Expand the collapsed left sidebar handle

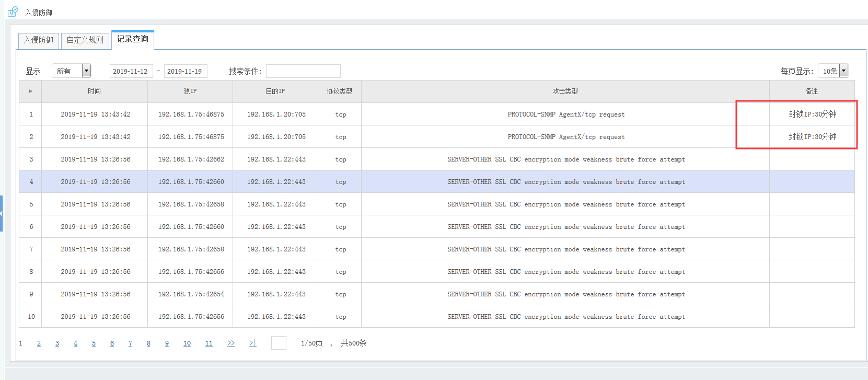[2, 213]
